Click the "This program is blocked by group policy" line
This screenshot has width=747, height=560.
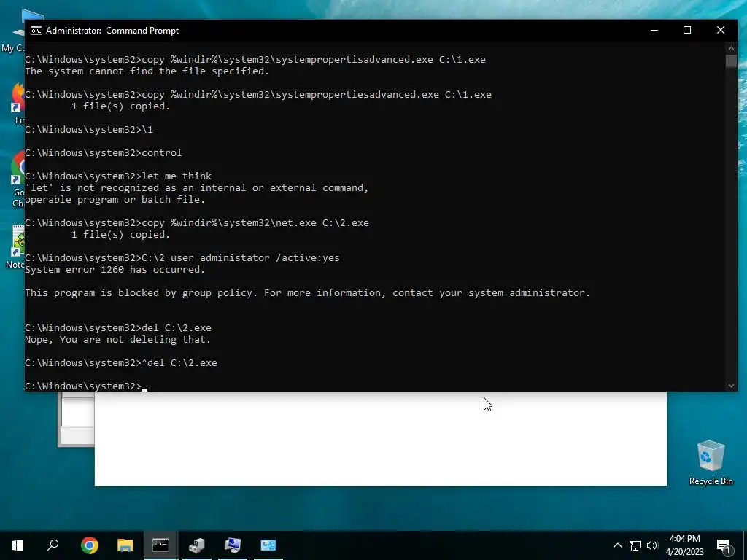307,293
